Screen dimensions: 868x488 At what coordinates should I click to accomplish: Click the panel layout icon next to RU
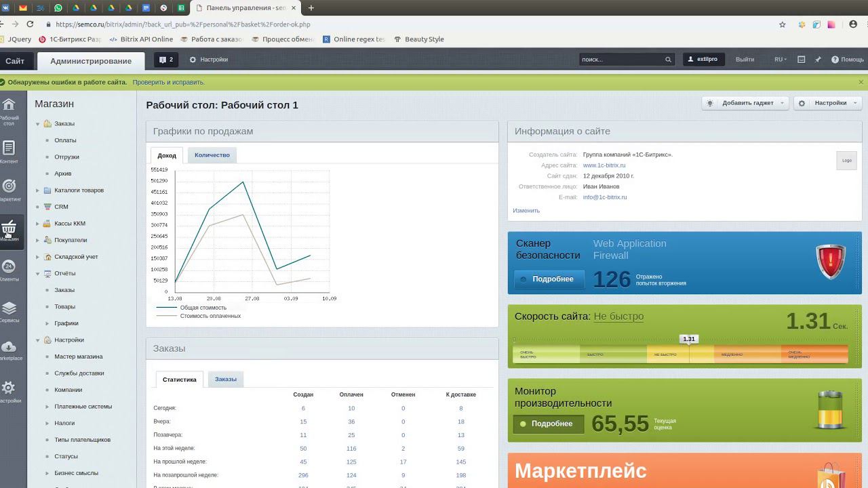(x=801, y=60)
